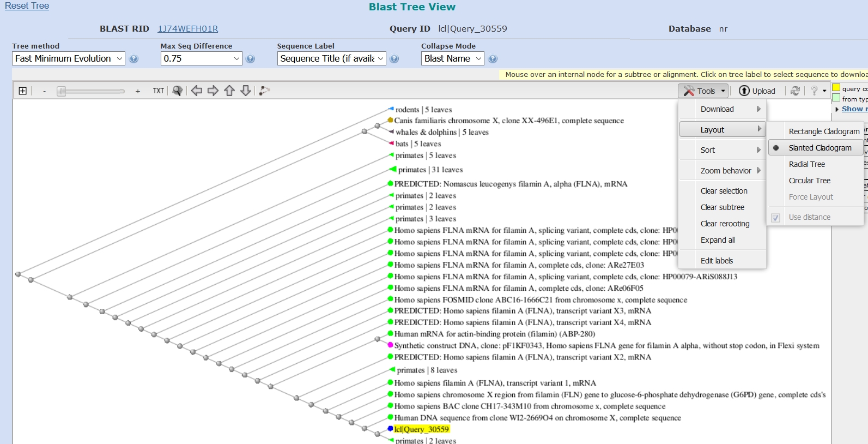Toggle the Use distance checkbox

click(x=776, y=218)
